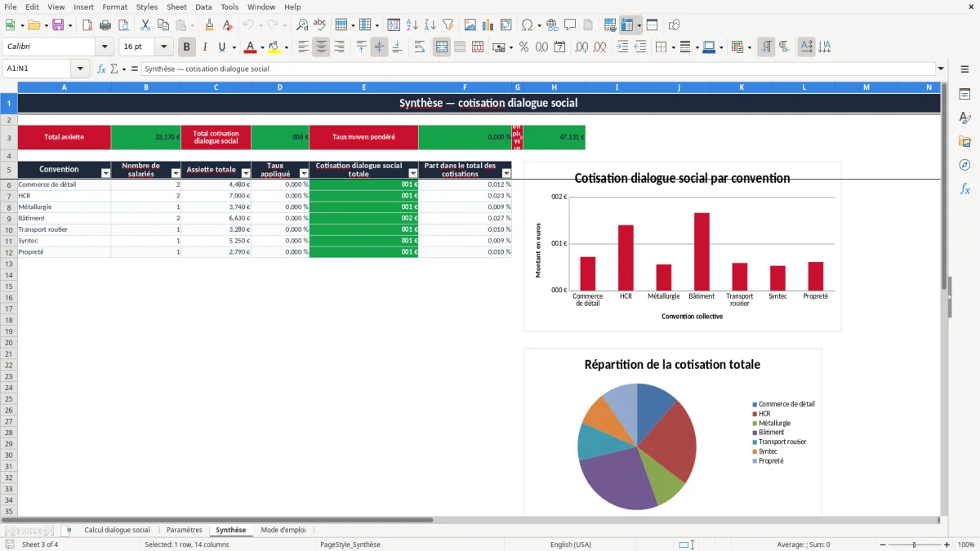Click the Print icon

click(x=105, y=25)
